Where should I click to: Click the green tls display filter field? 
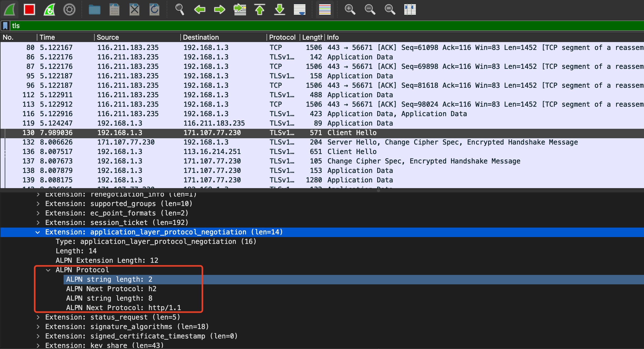pyautogui.click(x=315, y=26)
